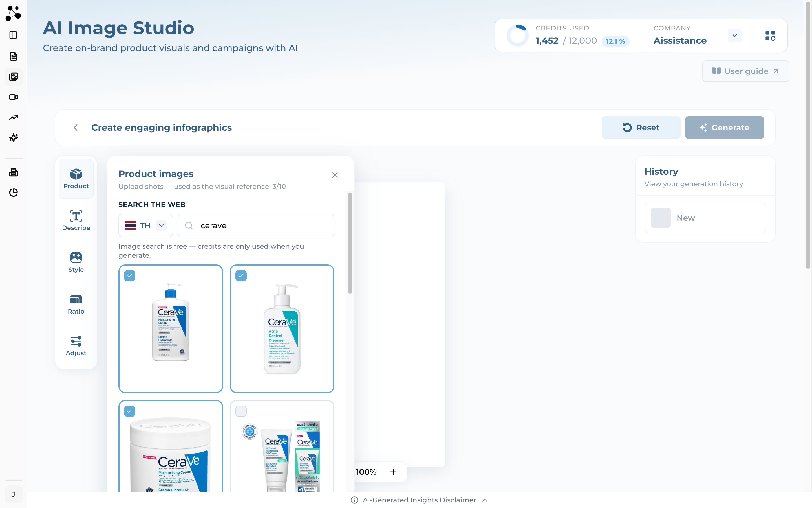Open the news report sidebar icon
Viewport: 812px width, 508px height.
[13, 172]
